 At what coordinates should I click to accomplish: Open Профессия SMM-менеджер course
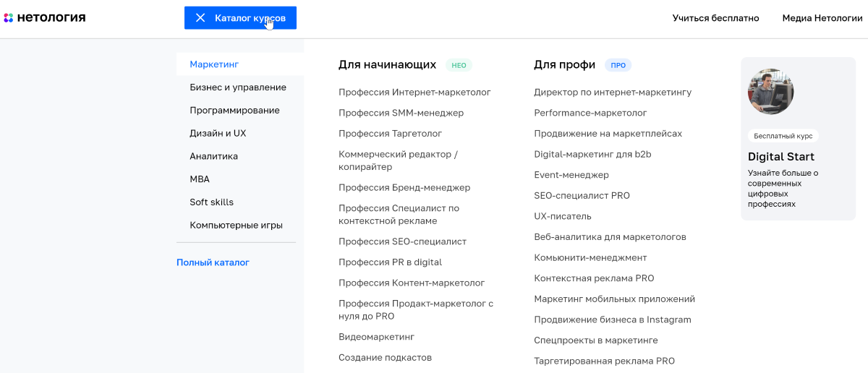[x=401, y=113]
